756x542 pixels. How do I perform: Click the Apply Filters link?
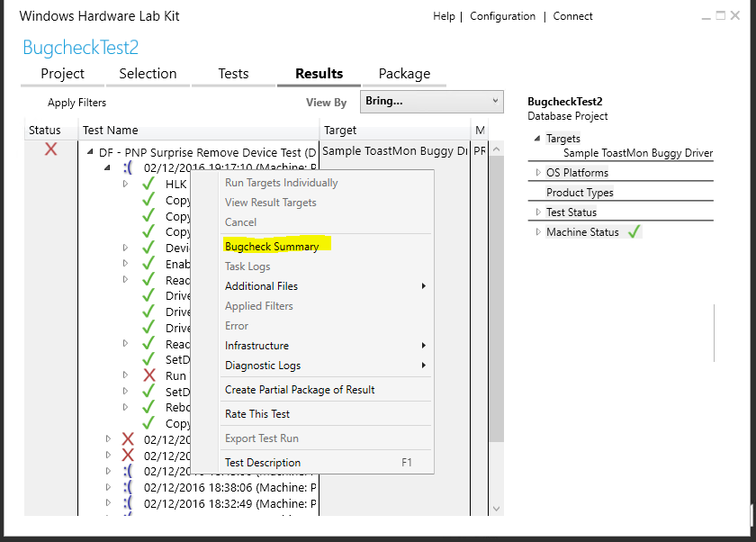[77, 103]
